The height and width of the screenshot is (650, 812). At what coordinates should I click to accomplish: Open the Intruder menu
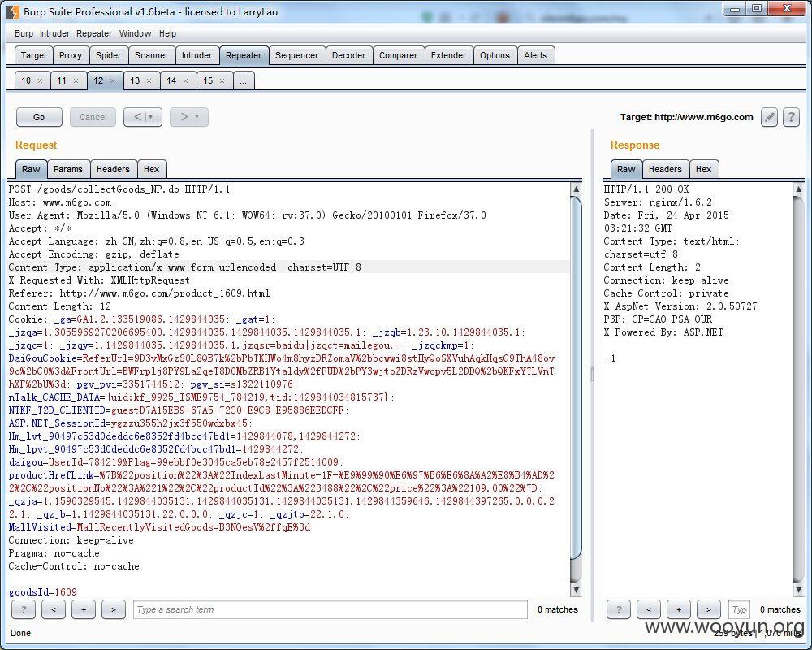tap(54, 33)
